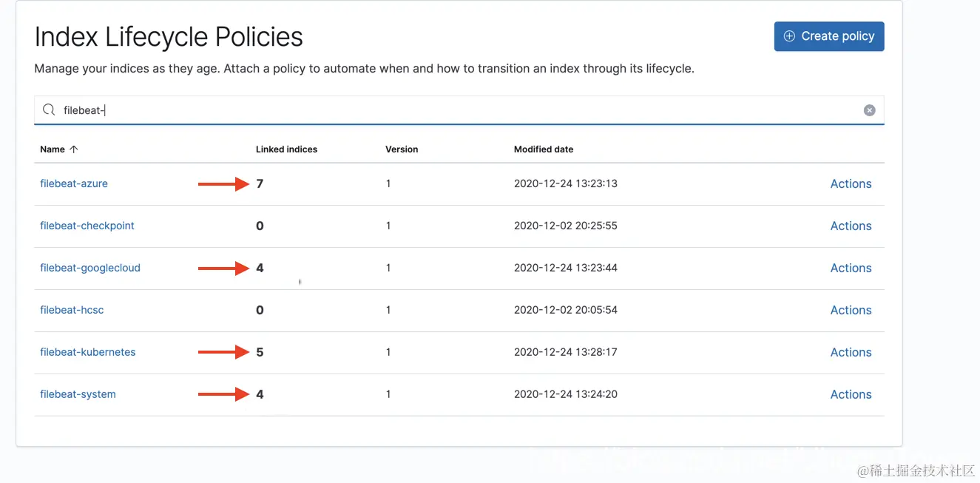Click linked indices count 4 for filebeat-googlecloud
The width and height of the screenshot is (980, 483).
click(x=260, y=268)
